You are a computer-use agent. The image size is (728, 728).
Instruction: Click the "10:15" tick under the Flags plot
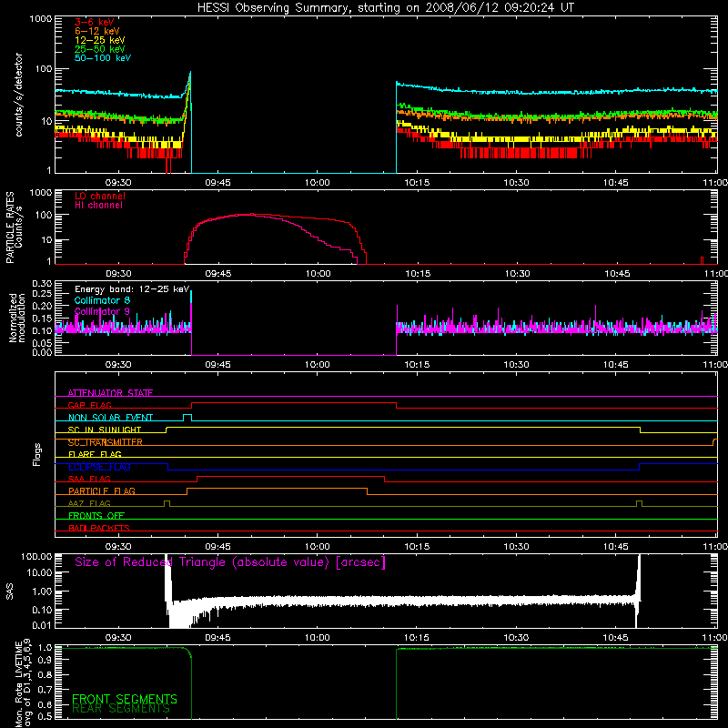[417, 547]
